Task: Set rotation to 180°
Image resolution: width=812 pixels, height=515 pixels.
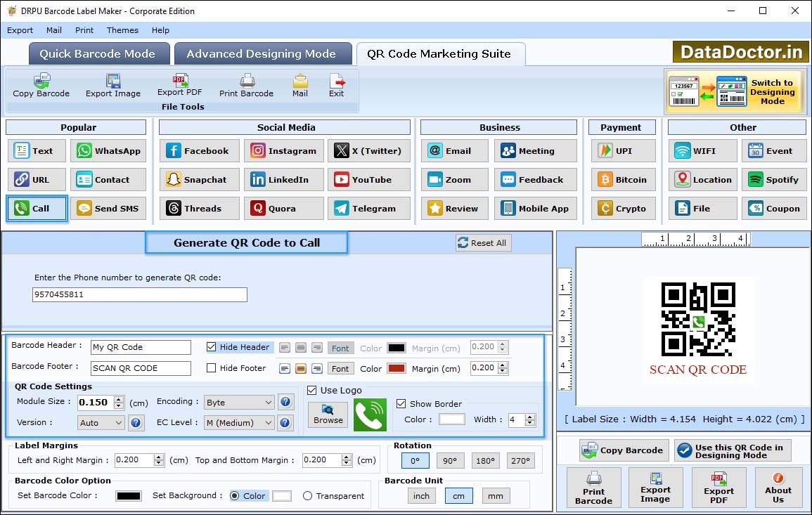Action: tap(484, 461)
